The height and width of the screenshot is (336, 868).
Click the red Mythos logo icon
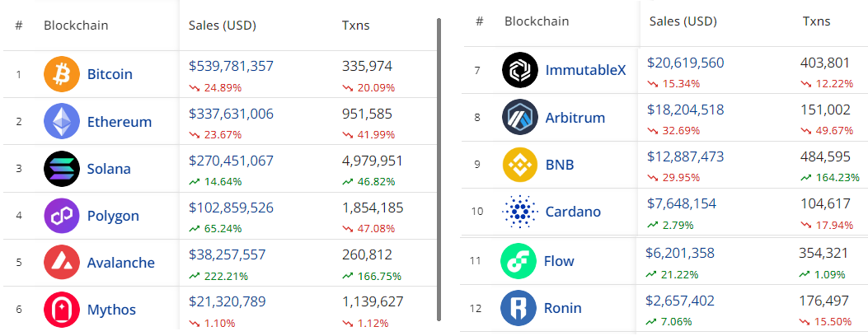[x=62, y=310]
